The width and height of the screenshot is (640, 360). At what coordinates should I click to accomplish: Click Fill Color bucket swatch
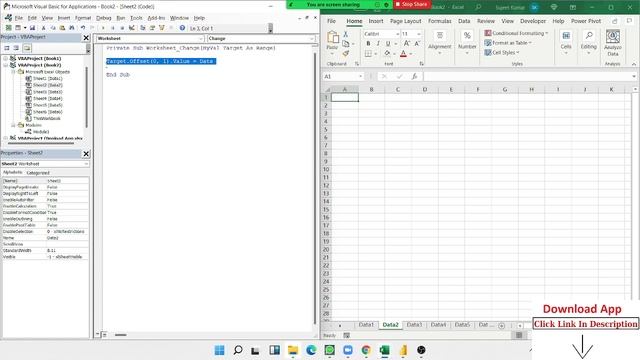tap(387, 53)
